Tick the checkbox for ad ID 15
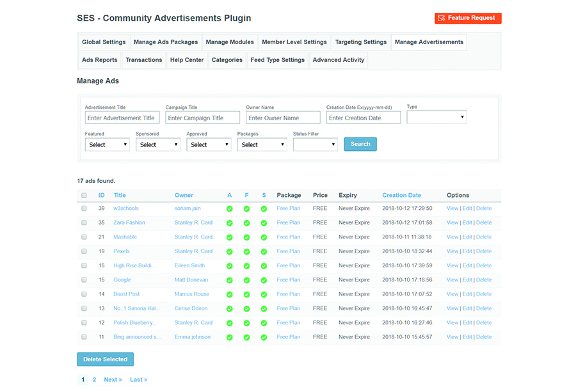 click(x=84, y=280)
